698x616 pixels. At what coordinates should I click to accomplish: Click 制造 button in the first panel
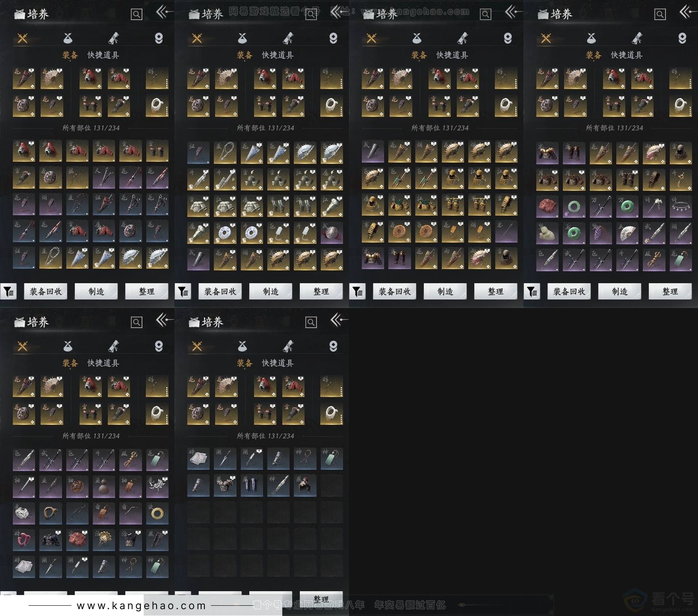point(96,291)
